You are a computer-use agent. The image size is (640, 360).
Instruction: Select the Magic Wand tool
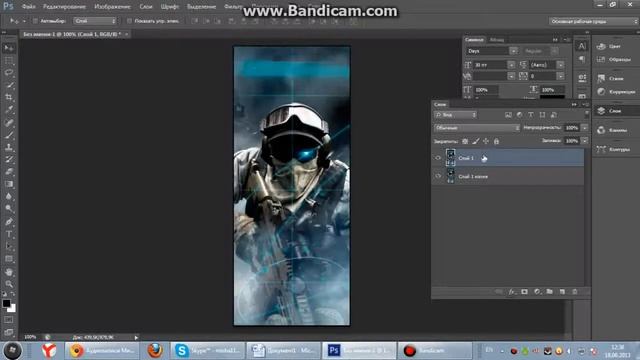(9, 85)
